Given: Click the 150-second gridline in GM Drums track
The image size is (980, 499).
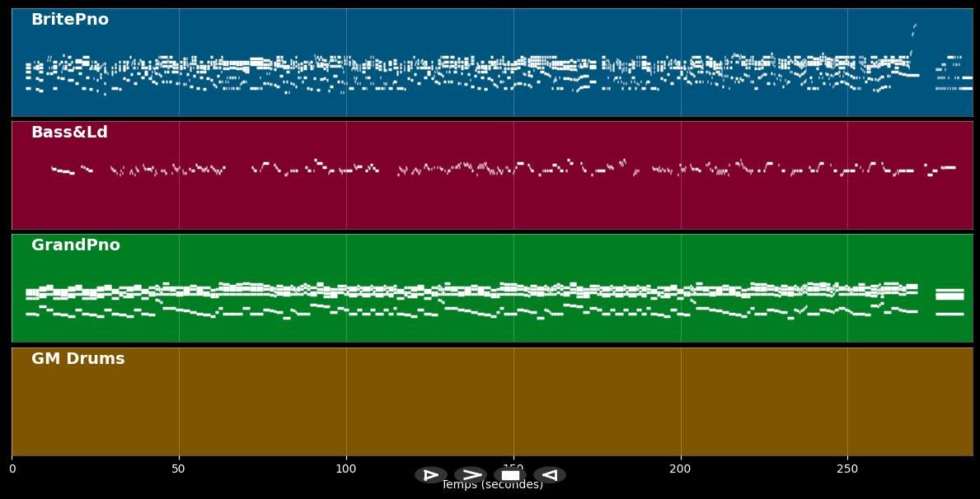Looking at the screenshot, I should click(513, 402).
